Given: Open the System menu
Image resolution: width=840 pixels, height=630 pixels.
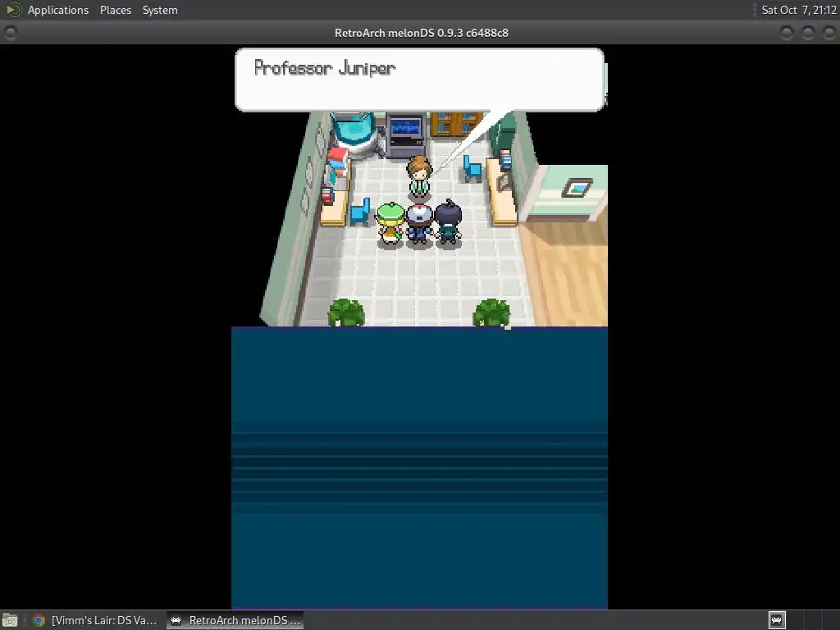Looking at the screenshot, I should pos(160,10).
